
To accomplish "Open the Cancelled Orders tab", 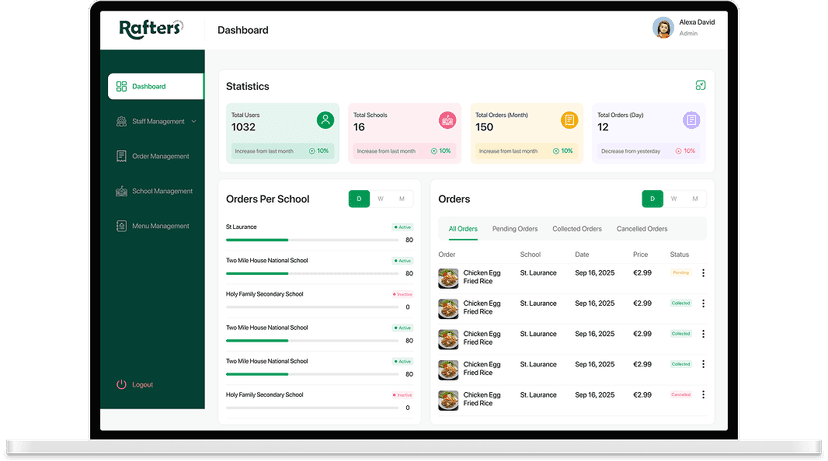I will click(x=641, y=229).
